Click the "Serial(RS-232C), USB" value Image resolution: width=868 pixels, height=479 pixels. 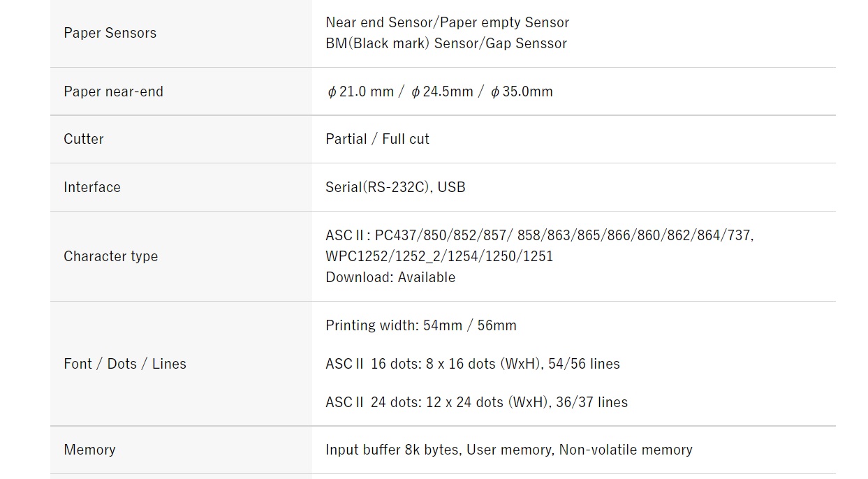tap(395, 187)
